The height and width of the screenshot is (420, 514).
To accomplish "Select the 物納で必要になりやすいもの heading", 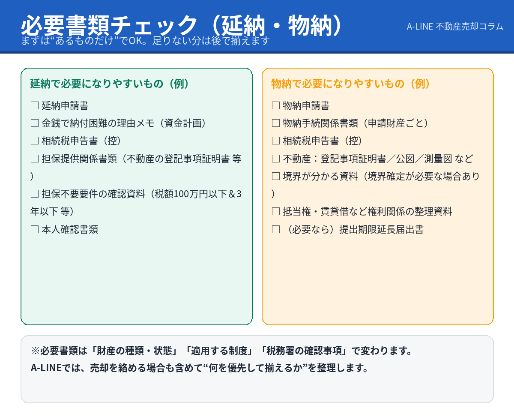I will tap(351, 84).
